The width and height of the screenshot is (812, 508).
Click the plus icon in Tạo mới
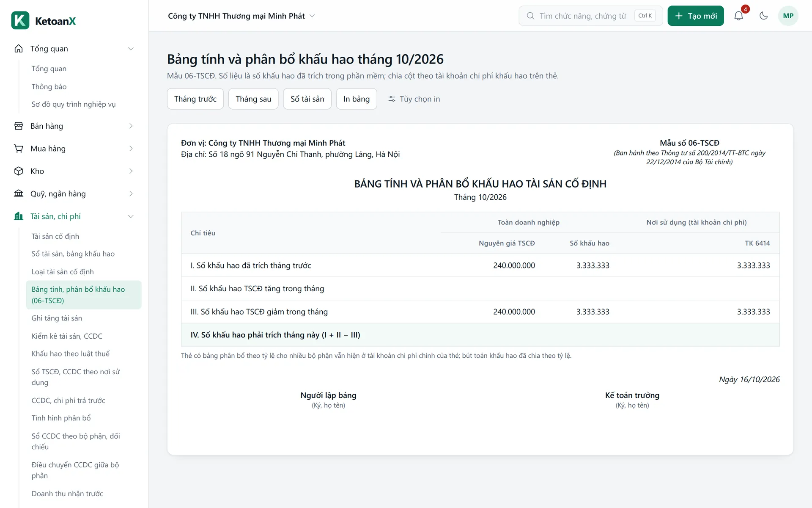point(679,16)
